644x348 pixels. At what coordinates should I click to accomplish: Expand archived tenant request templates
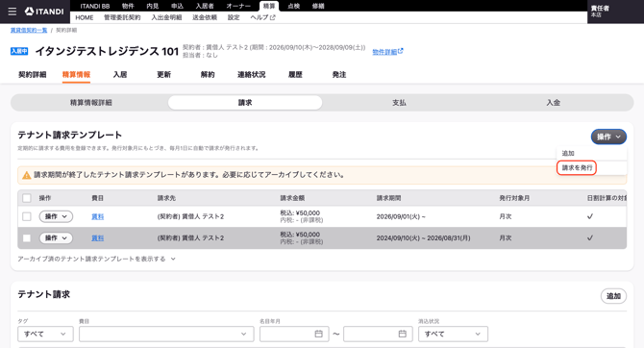[96, 259]
